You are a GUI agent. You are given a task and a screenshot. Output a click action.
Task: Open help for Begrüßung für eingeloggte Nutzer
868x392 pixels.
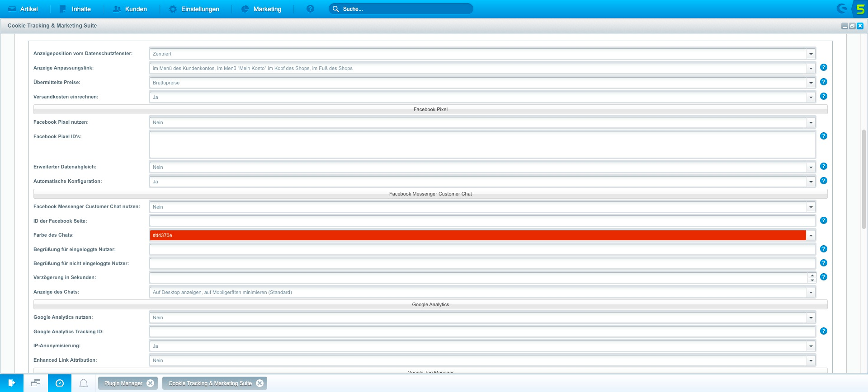coord(824,249)
